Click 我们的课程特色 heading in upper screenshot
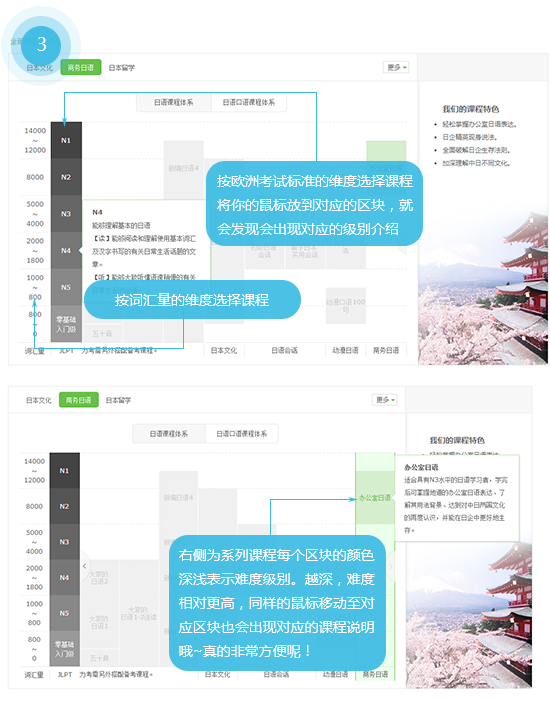 click(470, 109)
